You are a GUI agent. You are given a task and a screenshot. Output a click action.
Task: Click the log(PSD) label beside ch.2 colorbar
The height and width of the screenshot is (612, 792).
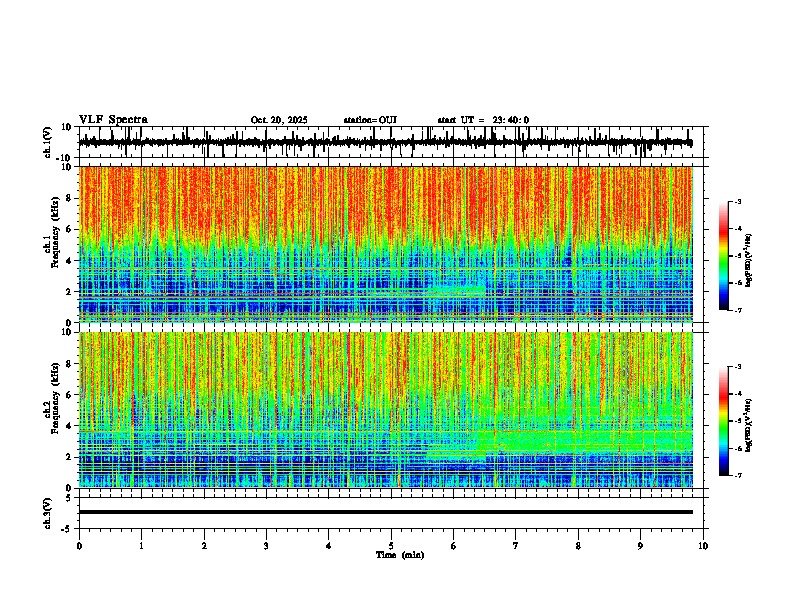tap(749, 425)
